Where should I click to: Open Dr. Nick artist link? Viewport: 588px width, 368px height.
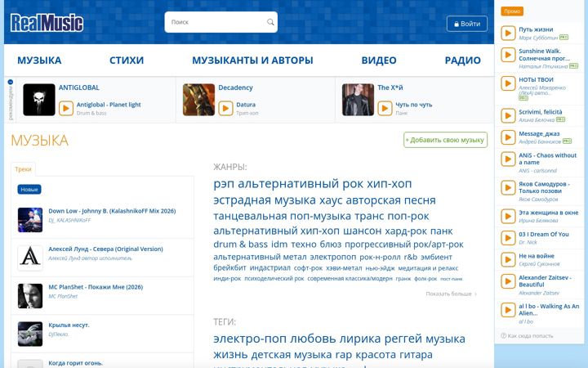528,242
